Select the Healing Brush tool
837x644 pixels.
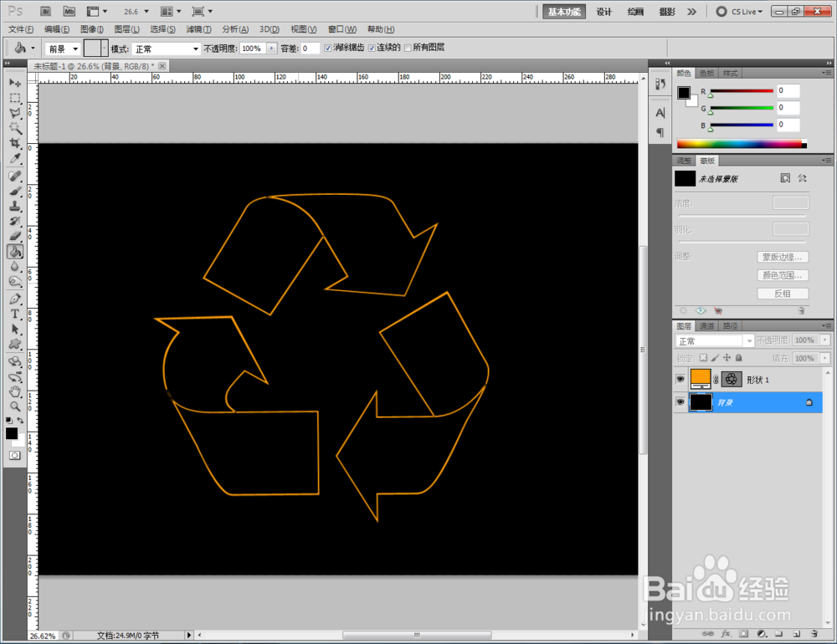click(x=15, y=176)
